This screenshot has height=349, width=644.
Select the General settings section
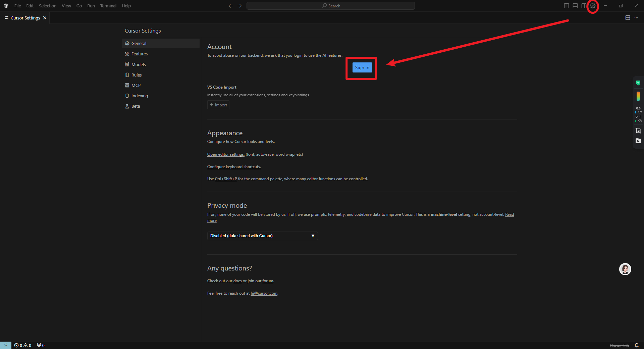[x=161, y=43]
